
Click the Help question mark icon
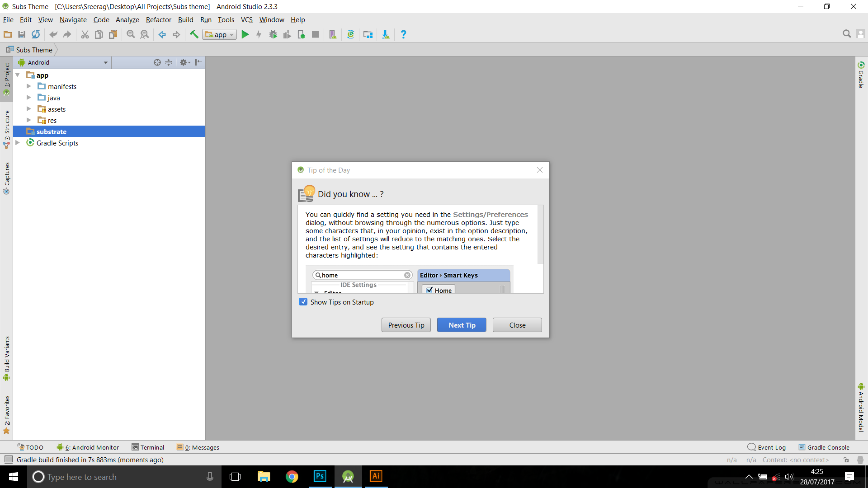(x=403, y=34)
